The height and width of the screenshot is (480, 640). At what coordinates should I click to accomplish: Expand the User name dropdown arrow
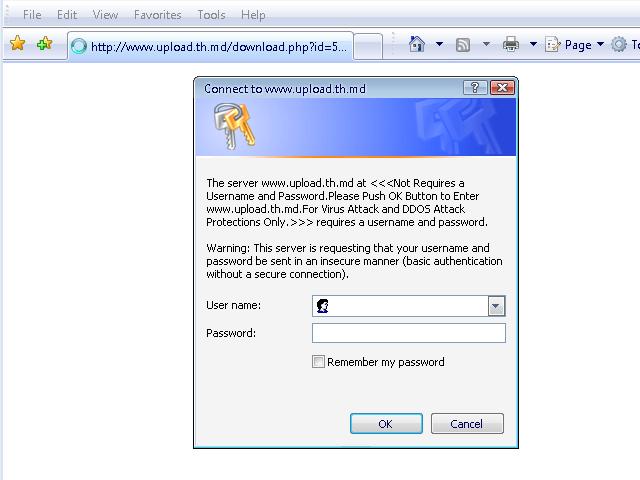pyautogui.click(x=496, y=306)
